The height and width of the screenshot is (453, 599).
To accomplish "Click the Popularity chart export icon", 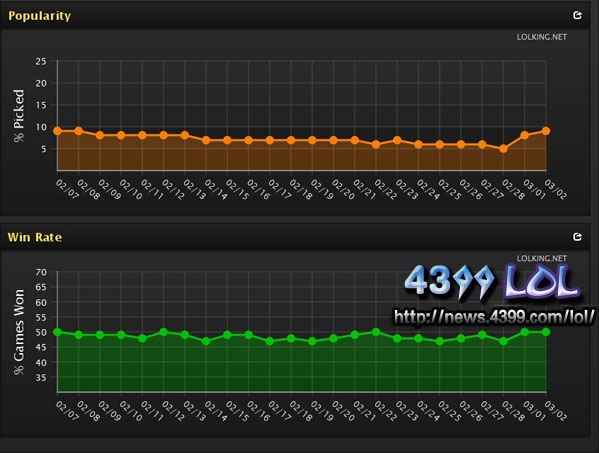I will point(577,15).
